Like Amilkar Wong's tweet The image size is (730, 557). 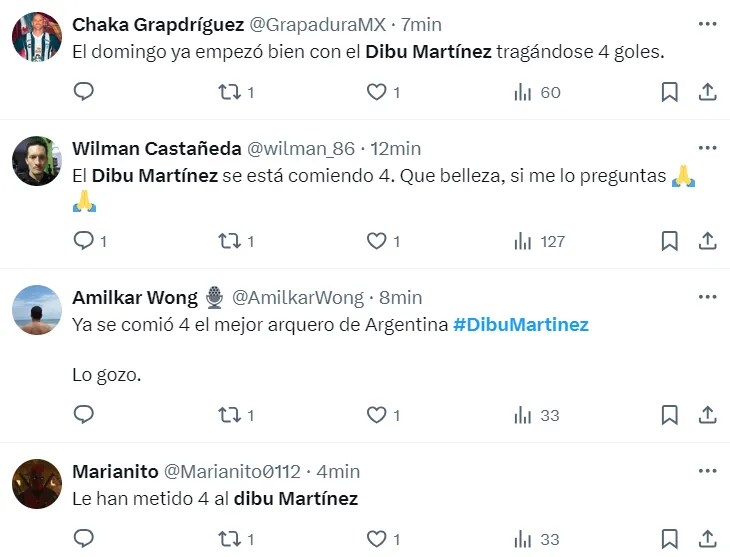[x=376, y=415]
